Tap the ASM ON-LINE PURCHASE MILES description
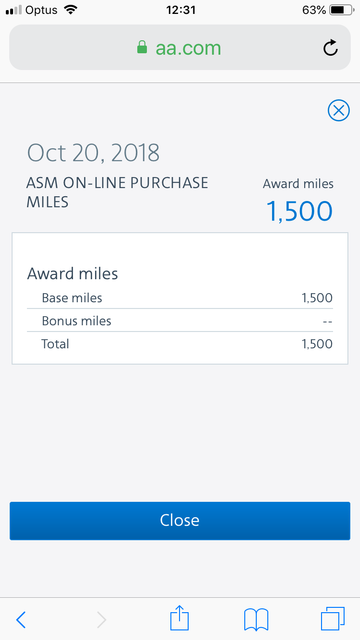Viewport: 360px width, 640px height. [x=117, y=192]
